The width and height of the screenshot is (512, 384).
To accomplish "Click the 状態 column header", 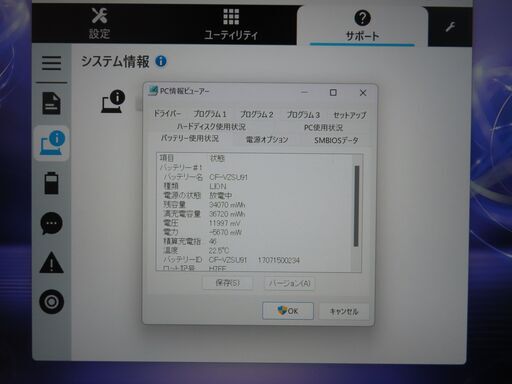I will tap(217, 158).
